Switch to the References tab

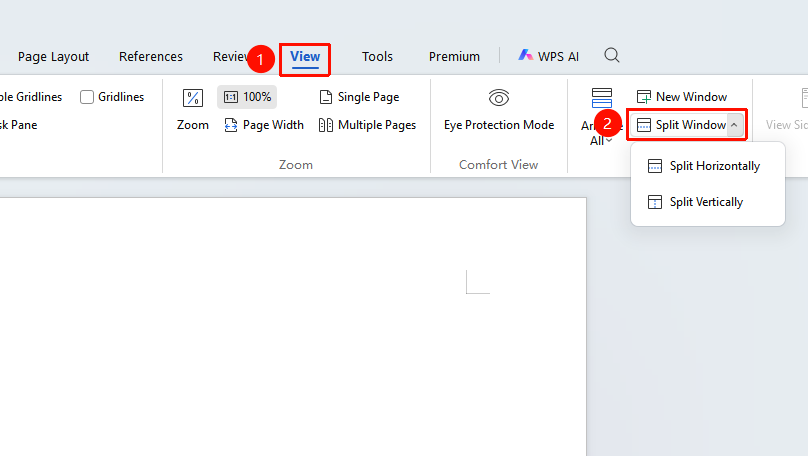150,57
